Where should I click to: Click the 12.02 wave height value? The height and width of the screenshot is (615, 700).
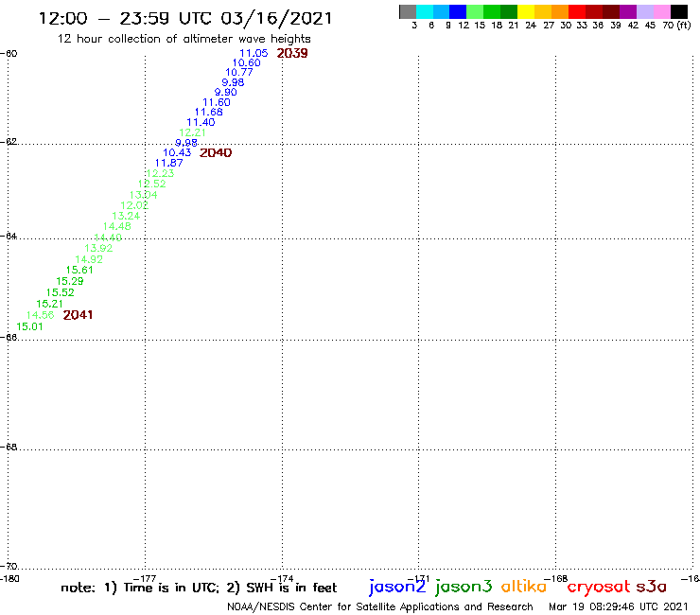pos(134,205)
